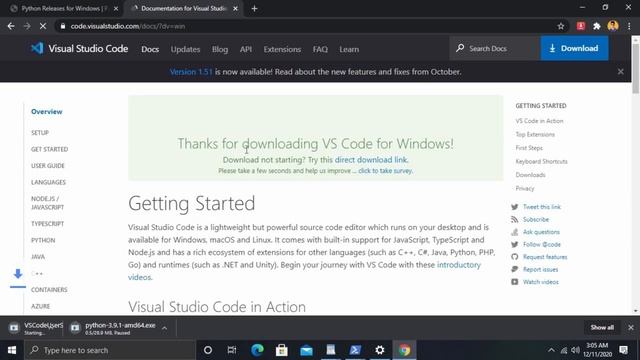Expand LANGUAGES section in sidebar
This screenshot has width=640, height=360.
48,182
